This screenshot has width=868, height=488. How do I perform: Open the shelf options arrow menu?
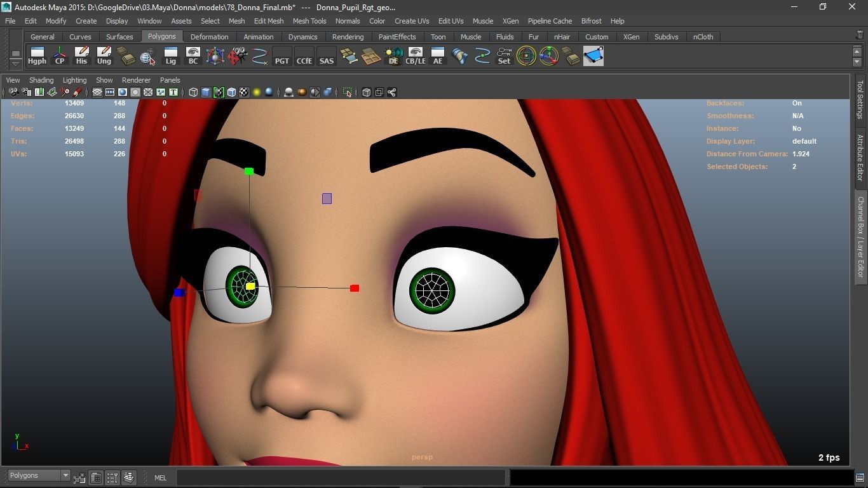(x=15, y=64)
